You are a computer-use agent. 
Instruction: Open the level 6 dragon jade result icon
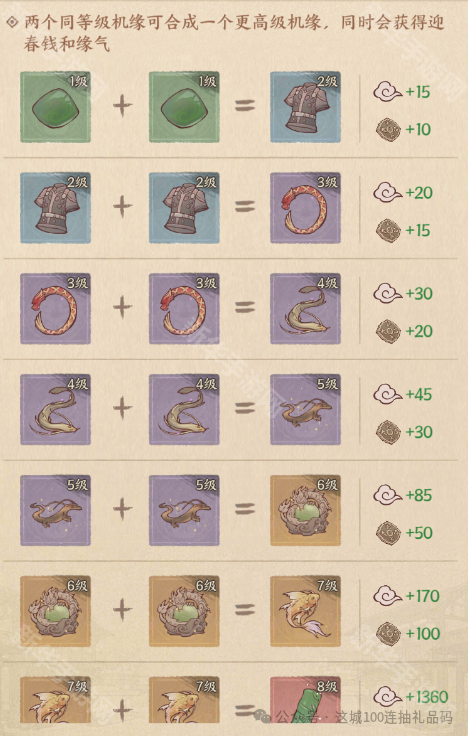306,510
